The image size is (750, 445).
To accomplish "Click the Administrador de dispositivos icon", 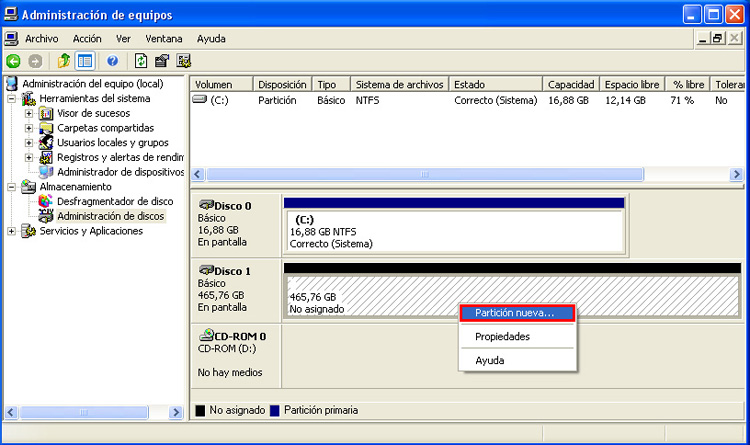I will click(46, 172).
